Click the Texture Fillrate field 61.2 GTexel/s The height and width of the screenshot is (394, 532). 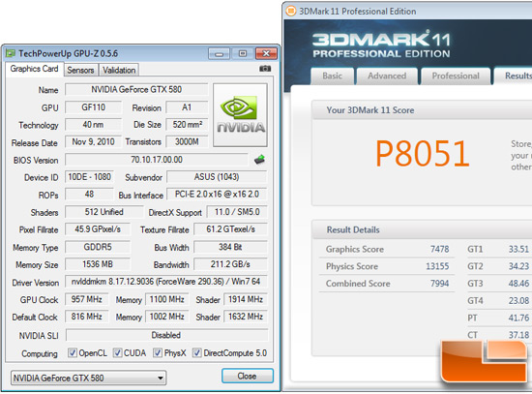pyautogui.click(x=230, y=229)
